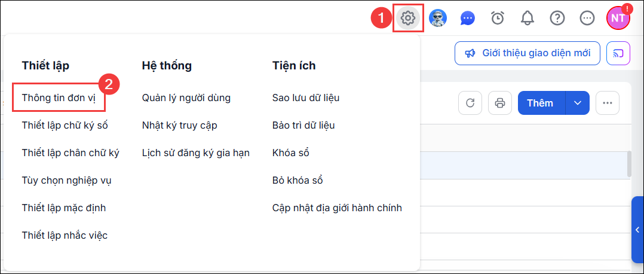Image resolution: width=644 pixels, height=274 pixels.
Task: Click the user avatar with sunglasses
Action: (438, 18)
